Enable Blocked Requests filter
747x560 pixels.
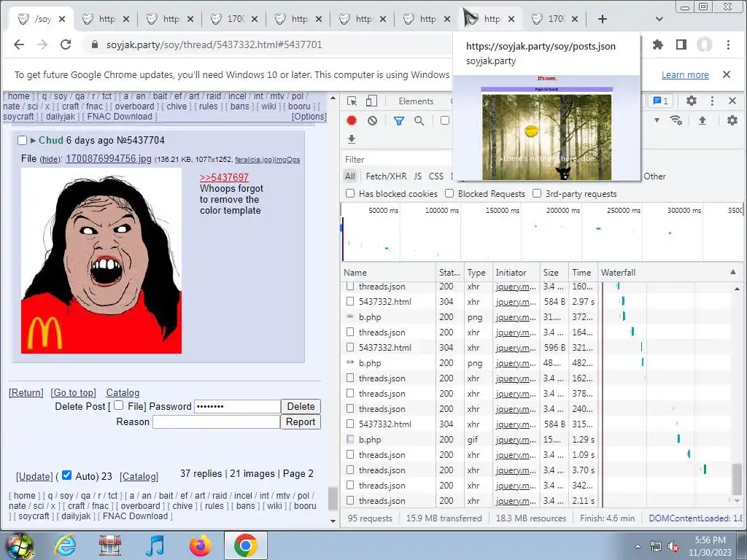pyautogui.click(x=449, y=193)
